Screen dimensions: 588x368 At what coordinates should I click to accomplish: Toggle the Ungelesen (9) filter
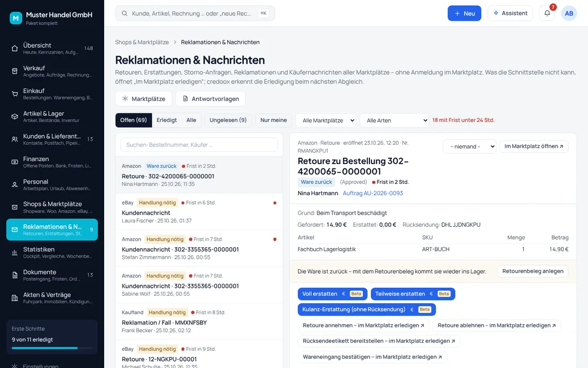pos(228,120)
